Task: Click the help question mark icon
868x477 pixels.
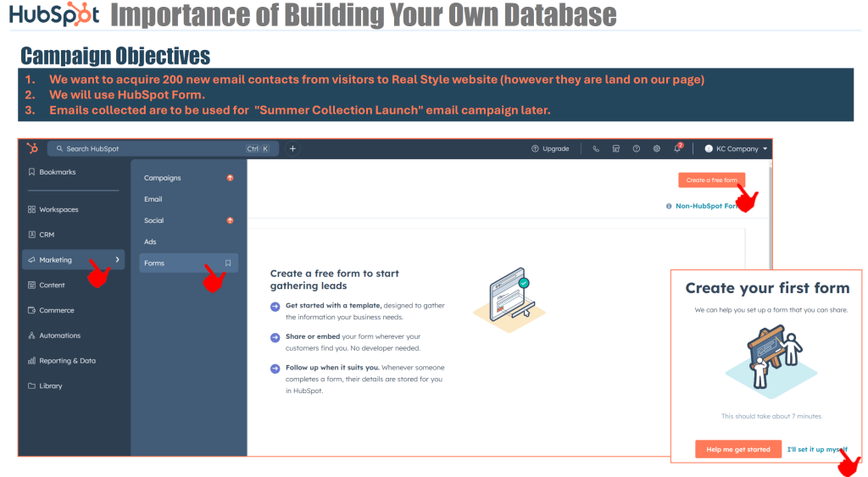Action: [x=637, y=148]
